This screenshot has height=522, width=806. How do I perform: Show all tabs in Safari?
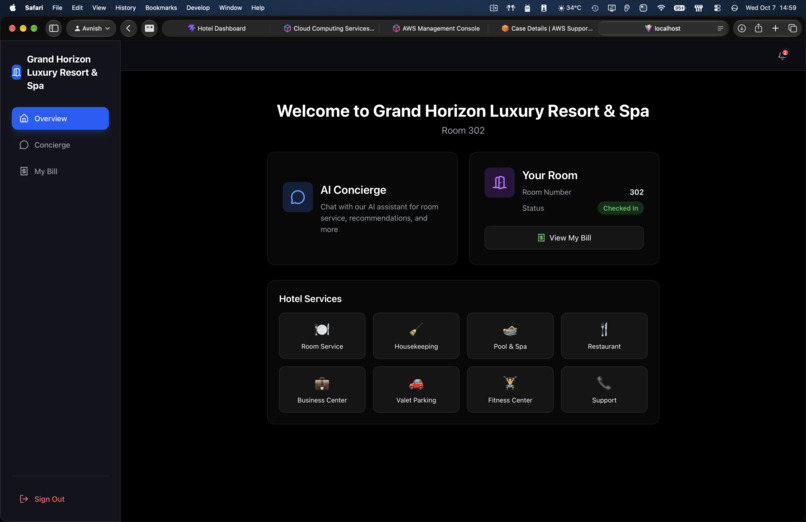(x=792, y=28)
